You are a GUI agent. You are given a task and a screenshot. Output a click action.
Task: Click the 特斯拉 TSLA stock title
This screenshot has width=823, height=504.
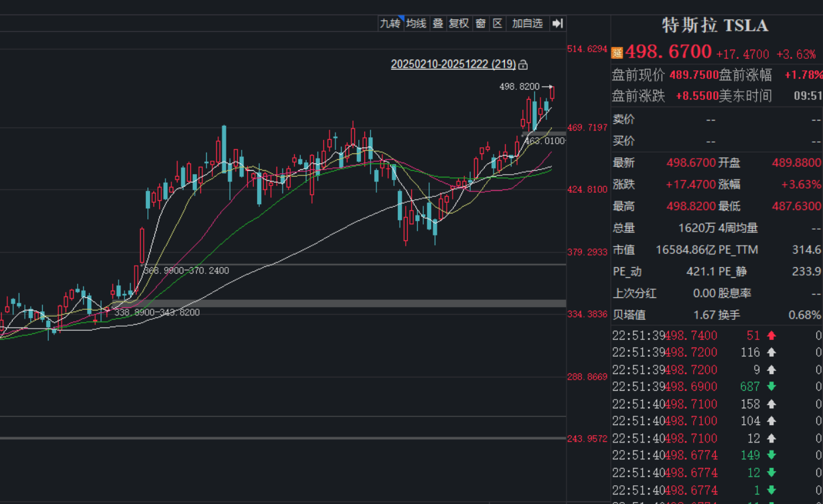click(715, 26)
